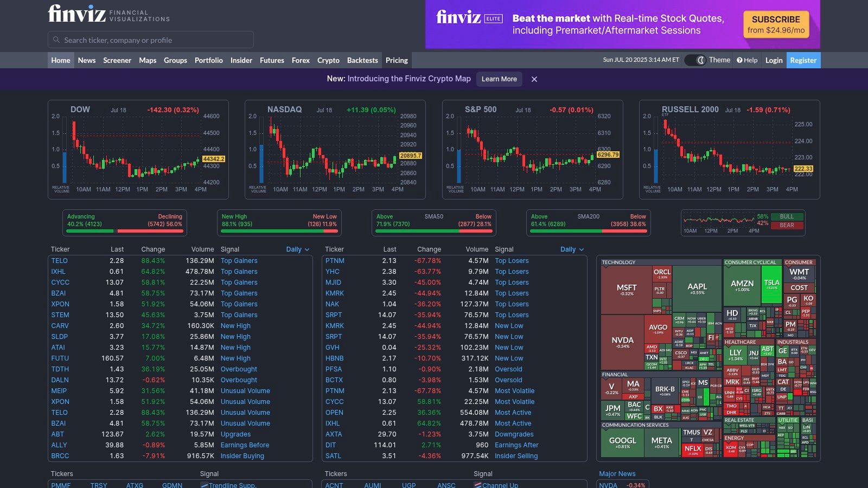Click the SMA200 above/below bar
The width and height of the screenshot is (868, 488).
(x=589, y=223)
